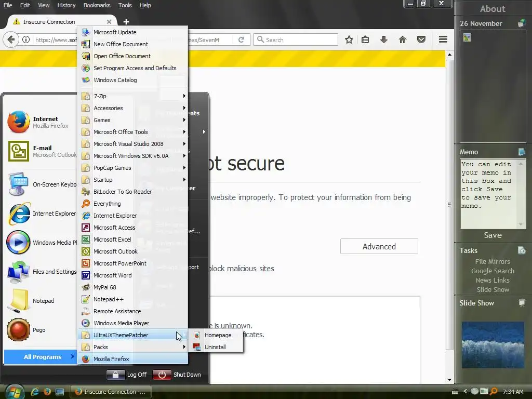The height and width of the screenshot is (399, 532).
Task: Open News Links task in sidebar
Action: tap(493, 280)
